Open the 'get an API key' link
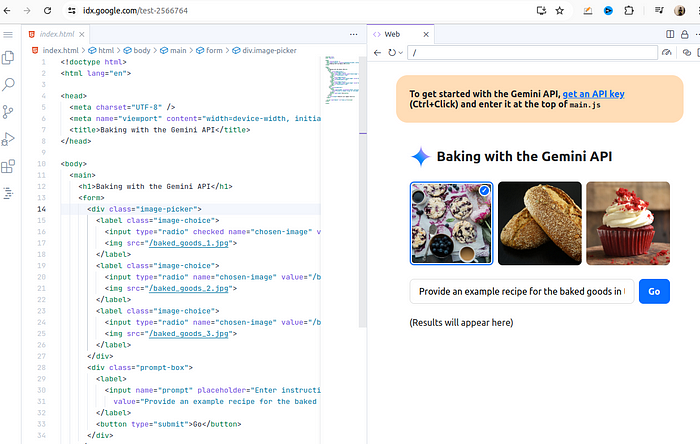The width and height of the screenshot is (700, 444). [x=593, y=94]
